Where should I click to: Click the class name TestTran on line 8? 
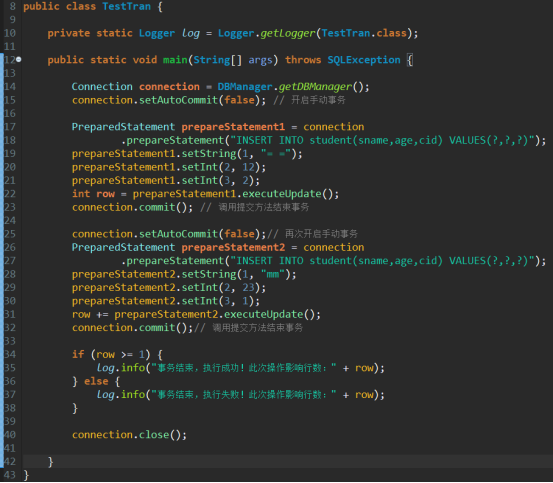coord(126,6)
